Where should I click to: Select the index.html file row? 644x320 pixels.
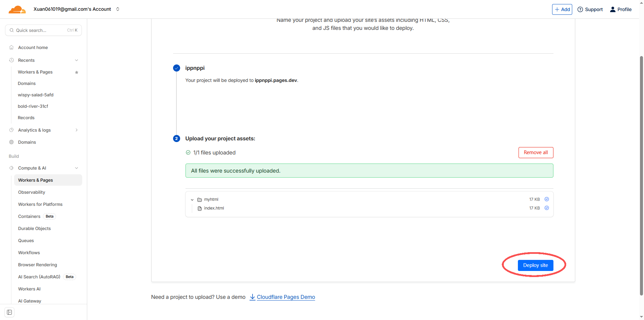pyautogui.click(x=369, y=208)
